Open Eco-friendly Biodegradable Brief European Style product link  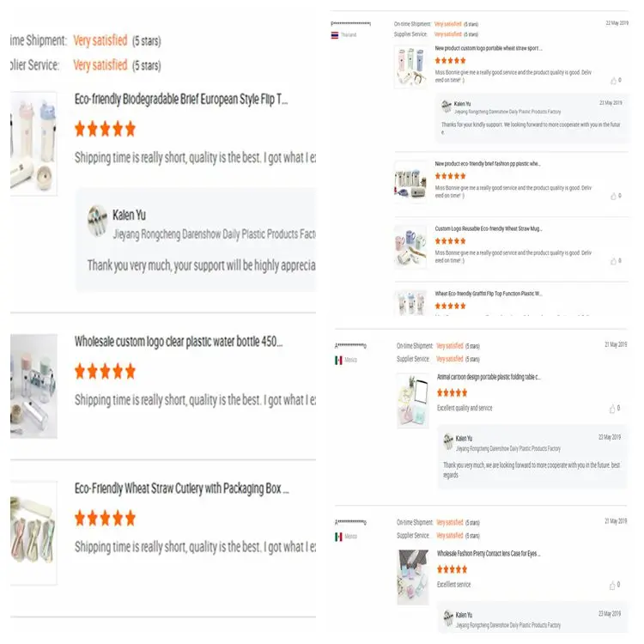pyautogui.click(x=181, y=100)
